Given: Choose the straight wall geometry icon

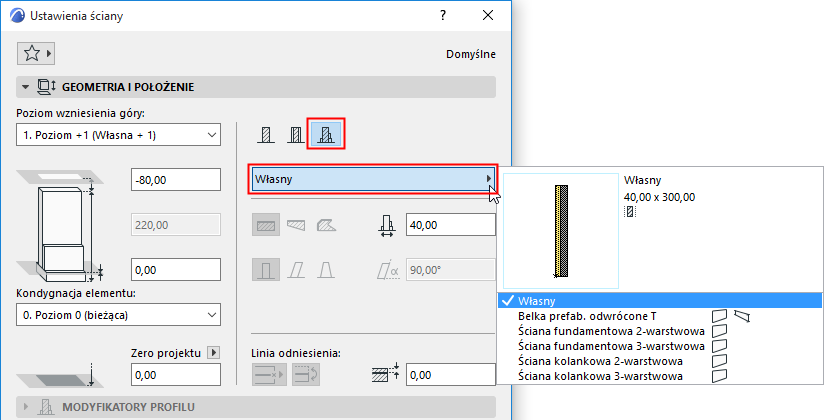Looking at the screenshot, I should pyautogui.click(x=266, y=226).
